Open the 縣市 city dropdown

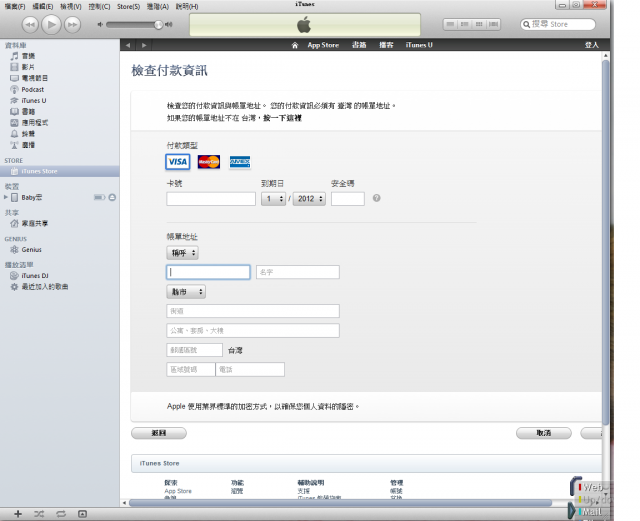186,292
